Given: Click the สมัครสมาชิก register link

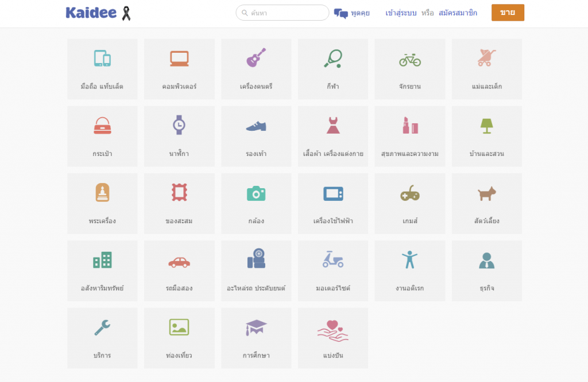Looking at the screenshot, I should click(458, 13).
